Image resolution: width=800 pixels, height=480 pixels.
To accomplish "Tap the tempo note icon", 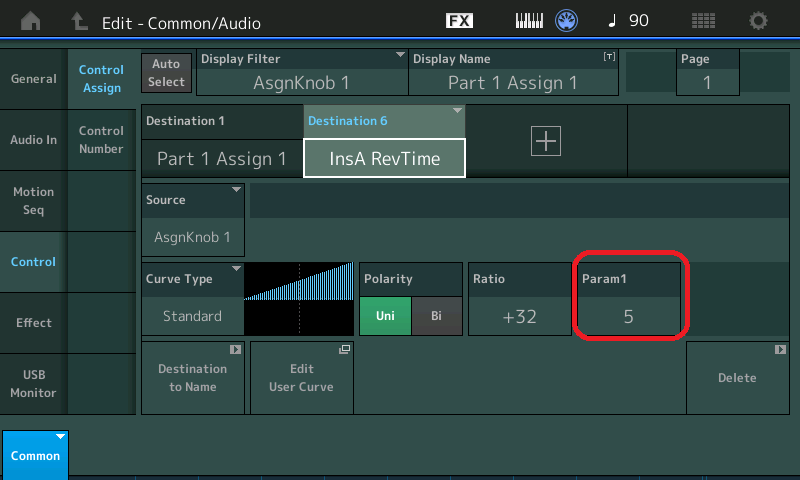I will pyautogui.click(x=613, y=21).
